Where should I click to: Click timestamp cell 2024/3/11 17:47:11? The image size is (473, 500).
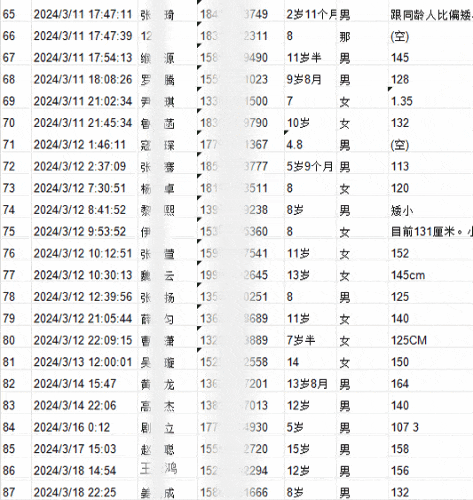(84, 14)
